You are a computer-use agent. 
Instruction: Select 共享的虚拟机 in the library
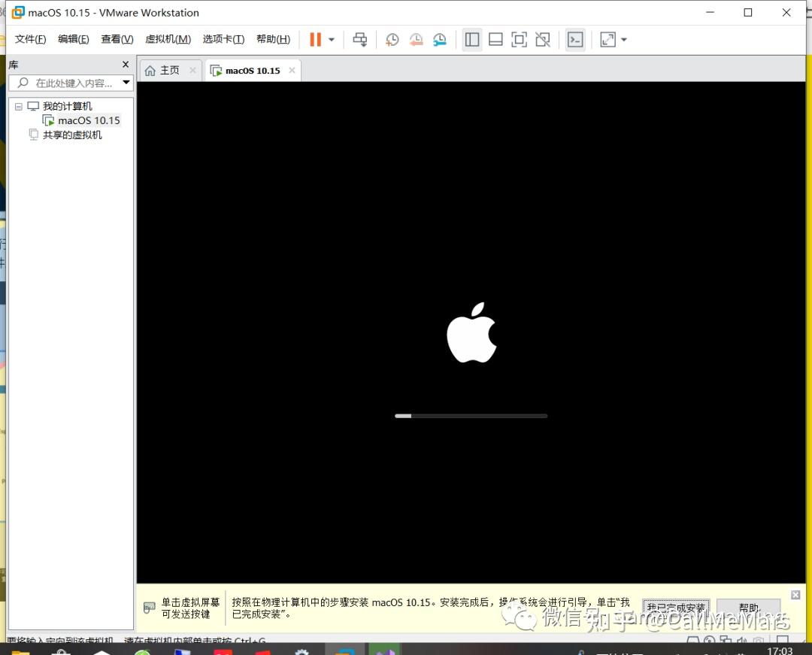[72, 135]
